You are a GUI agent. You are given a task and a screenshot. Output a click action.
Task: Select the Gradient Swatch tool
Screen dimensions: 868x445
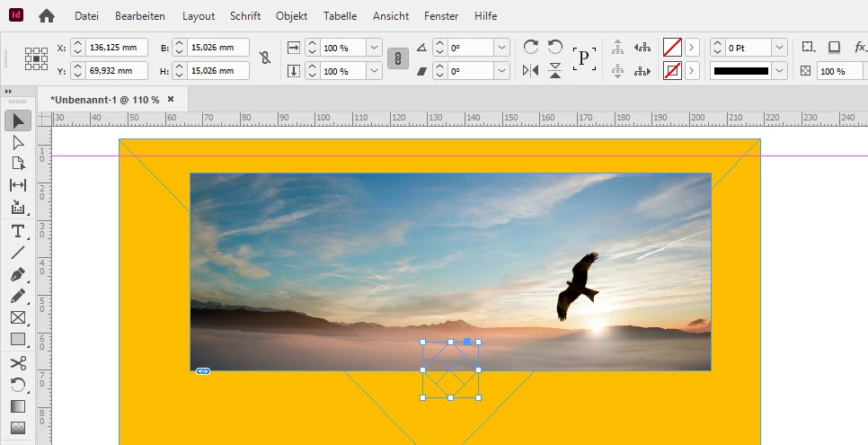(x=18, y=406)
